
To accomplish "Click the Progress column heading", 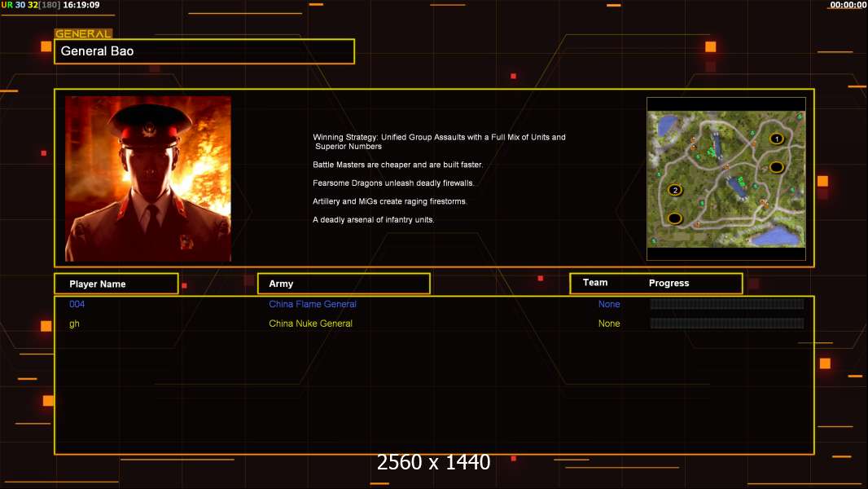I will (669, 283).
